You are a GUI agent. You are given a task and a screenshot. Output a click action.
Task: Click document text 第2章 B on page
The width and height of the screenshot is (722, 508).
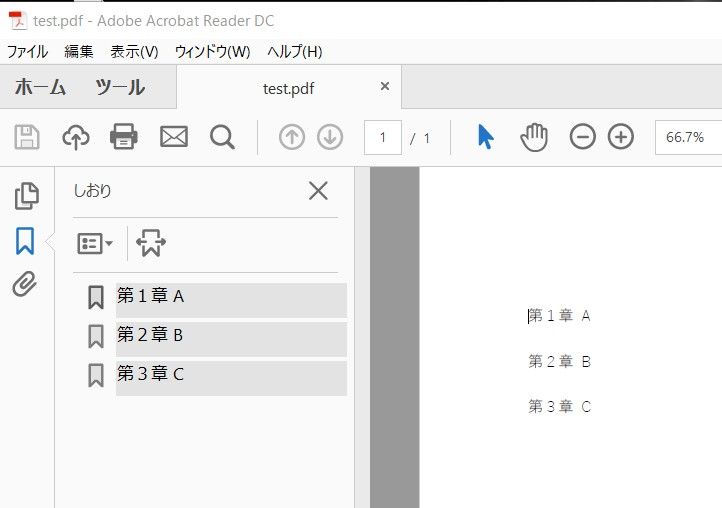pyautogui.click(x=559, y=361)
